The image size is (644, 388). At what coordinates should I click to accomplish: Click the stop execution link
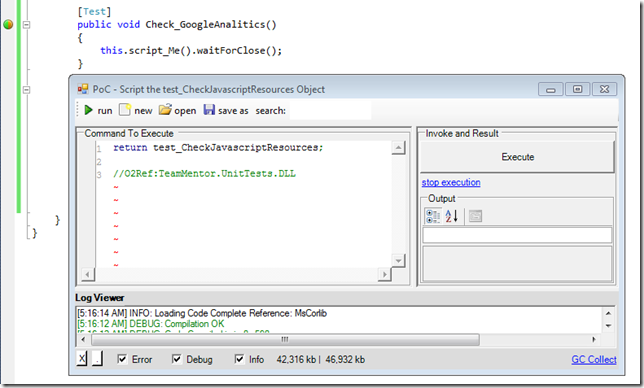pos(451,182)
